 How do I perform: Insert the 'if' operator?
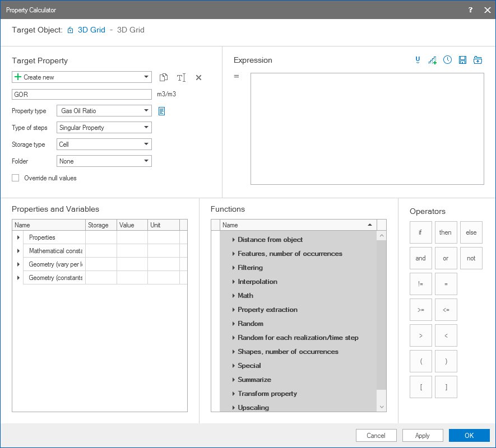pos(420,232)
